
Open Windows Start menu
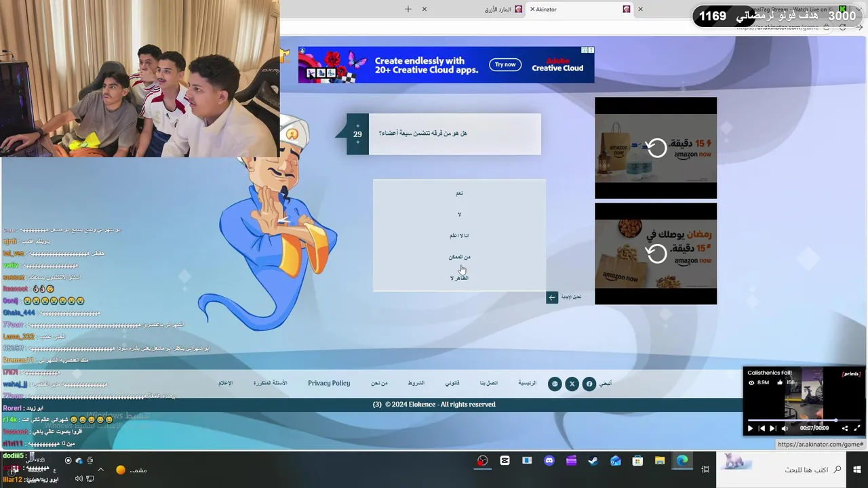[x=857, y=470]
